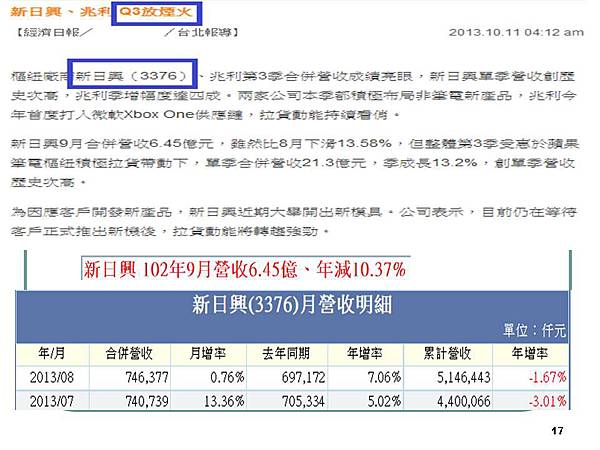Viewport: 600px width, 450px height.
Task: Click the value 4,400,066
Action: tap(464, 401)
